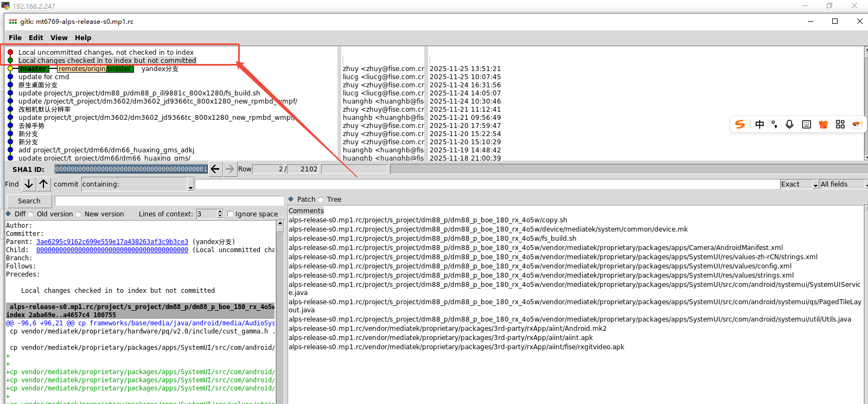This screenshot has width=868, height=404.
Task: Toggle Chinese/English input mode icon
Action: click(759, 124)
